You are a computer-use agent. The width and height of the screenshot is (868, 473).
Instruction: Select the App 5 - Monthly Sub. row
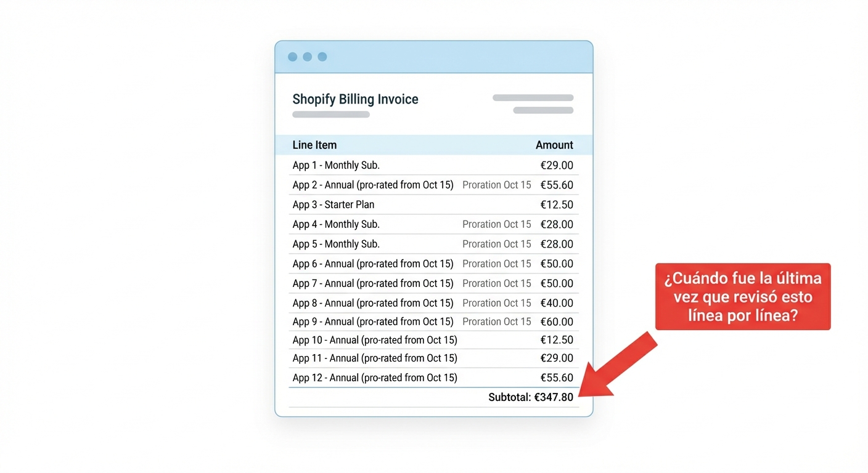[433, 244]
